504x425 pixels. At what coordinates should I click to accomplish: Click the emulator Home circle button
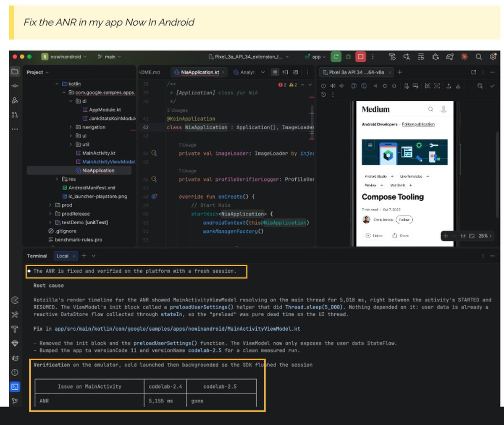pyautogui.click(x=384, y=86)
